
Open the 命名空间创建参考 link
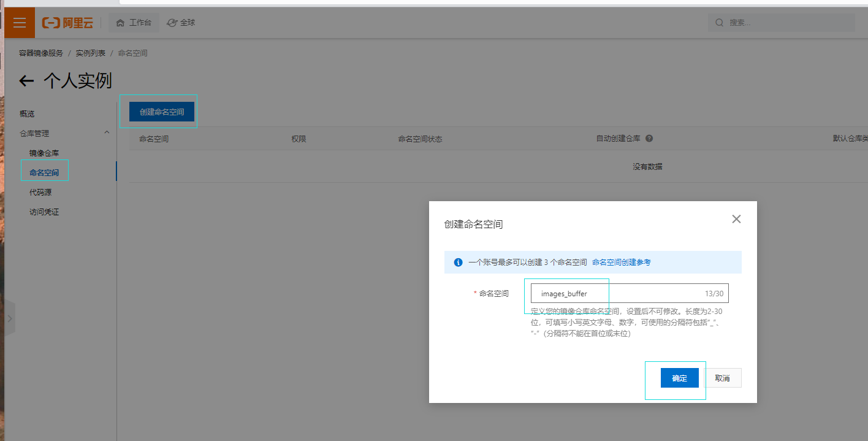click(x=621, y=263)
